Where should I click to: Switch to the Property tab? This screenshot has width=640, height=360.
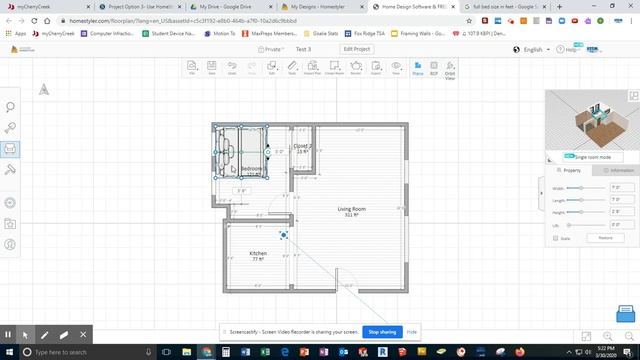tap(569, 170)
